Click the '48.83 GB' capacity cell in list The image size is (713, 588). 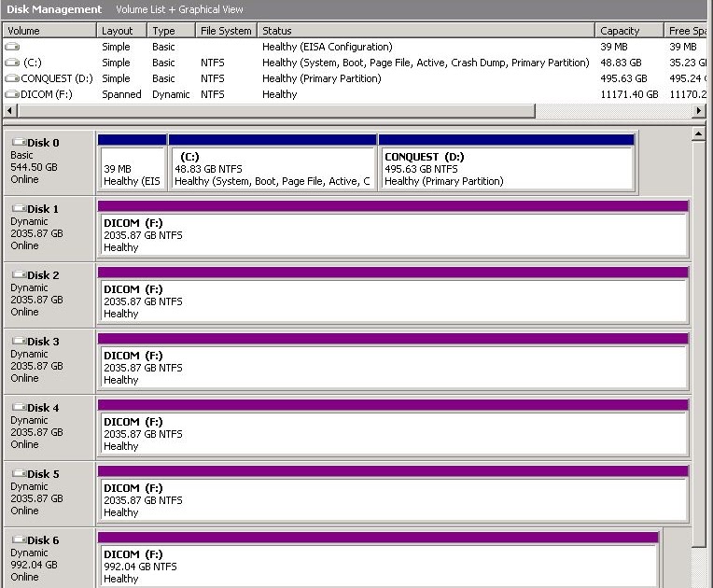click(x=621, y=63)
